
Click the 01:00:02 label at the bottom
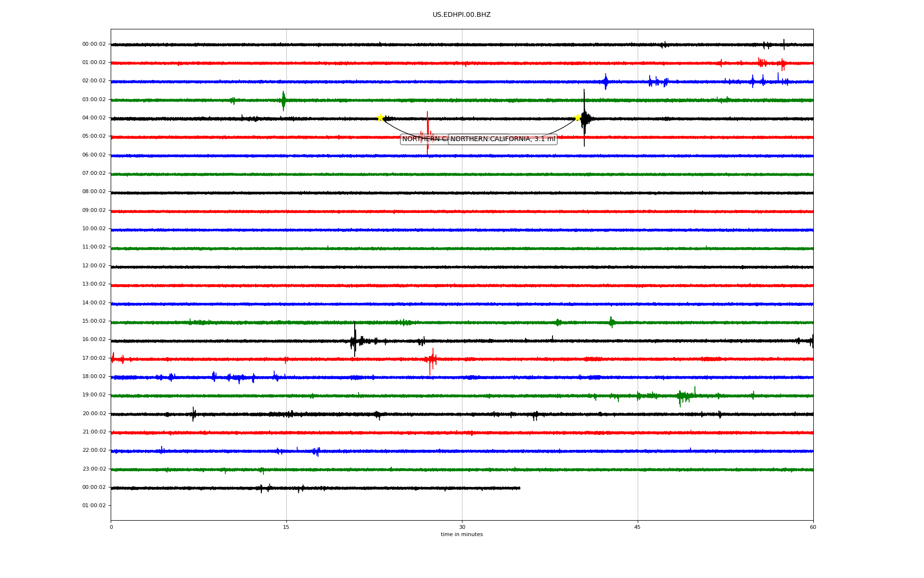tap(94, 506)
